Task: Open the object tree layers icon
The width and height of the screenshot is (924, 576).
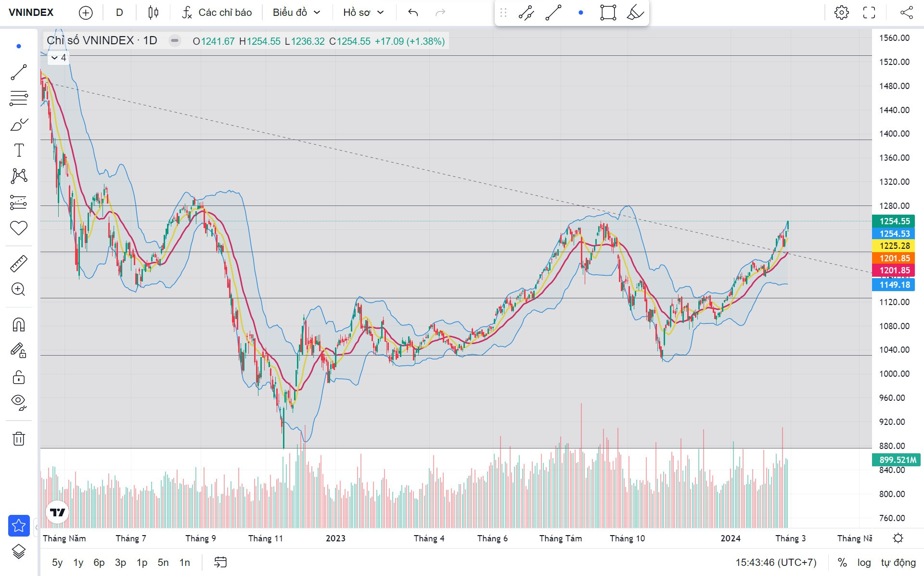Action: [19, 551]
